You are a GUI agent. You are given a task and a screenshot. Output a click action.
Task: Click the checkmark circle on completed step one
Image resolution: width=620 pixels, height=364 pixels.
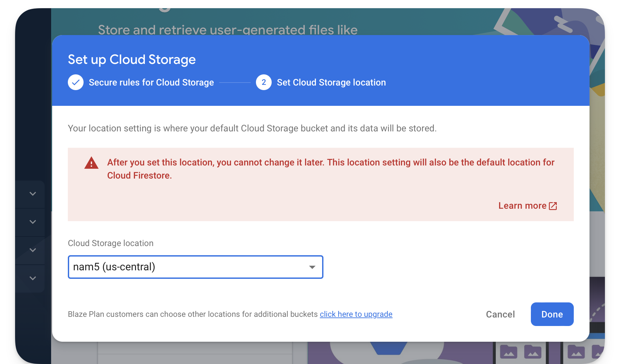click(x=76, y=82)
